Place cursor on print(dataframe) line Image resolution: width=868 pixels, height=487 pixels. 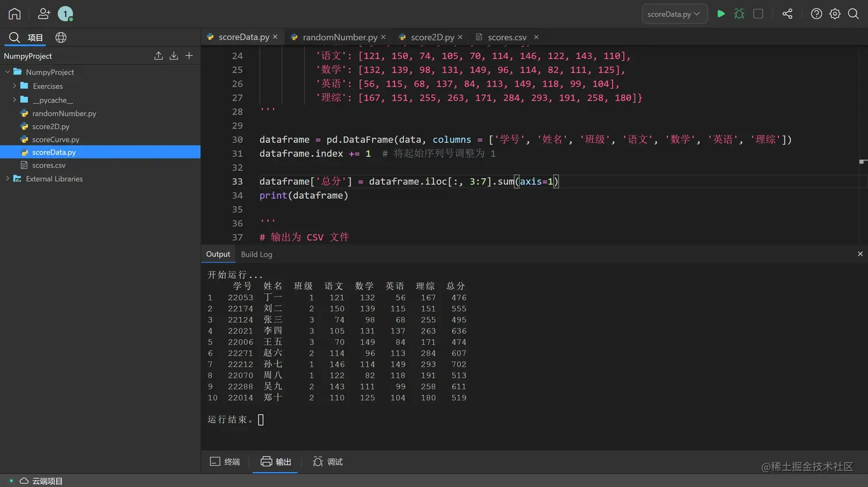[x=304, y=196]
